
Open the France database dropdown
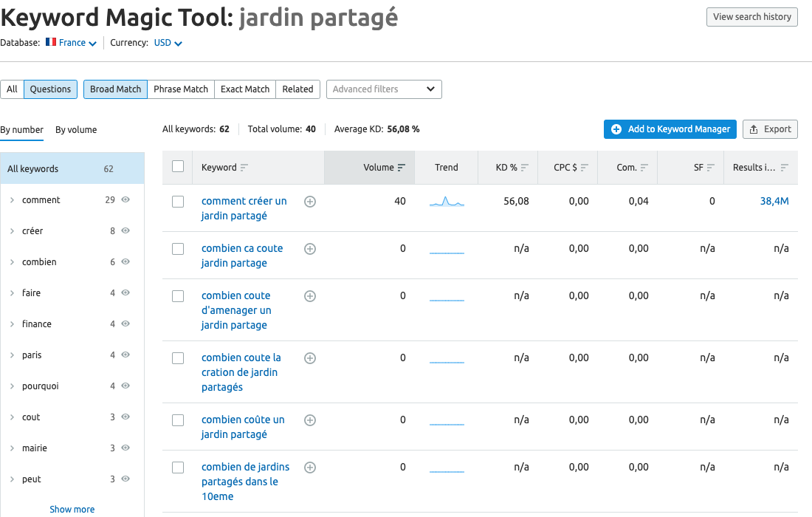[x=72, y=43]
